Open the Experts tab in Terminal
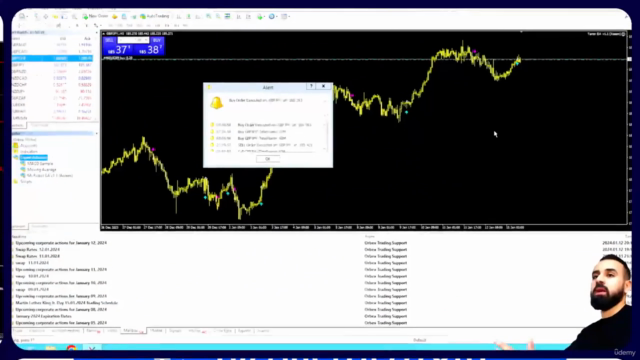Screen dimensions: 640x360 [x=244, y=331]
